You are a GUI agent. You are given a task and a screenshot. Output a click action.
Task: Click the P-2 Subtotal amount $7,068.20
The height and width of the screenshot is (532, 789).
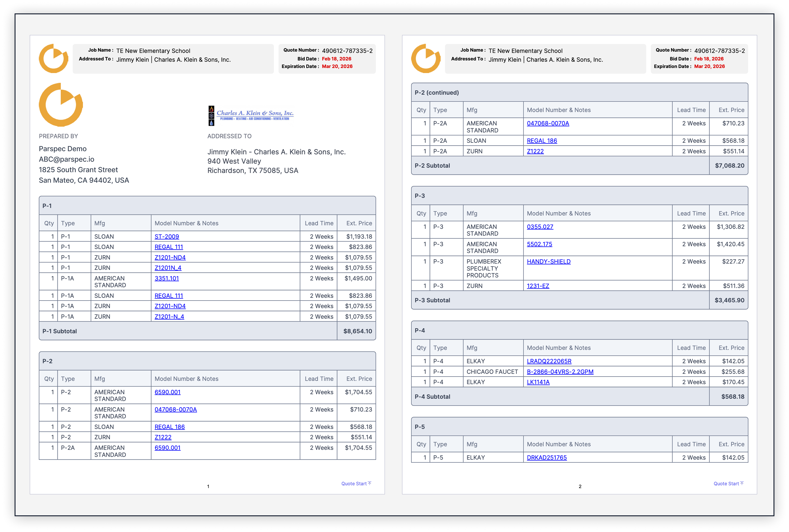click(730, 166)
